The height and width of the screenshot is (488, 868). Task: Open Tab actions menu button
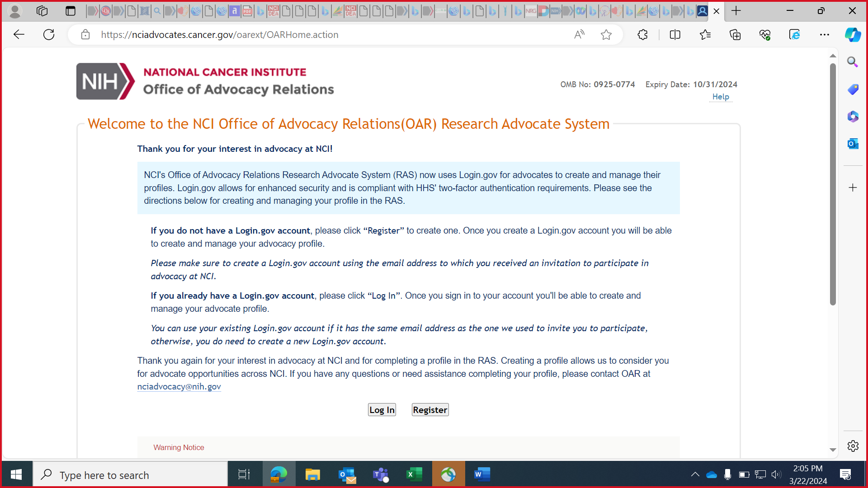coord(70,11)
